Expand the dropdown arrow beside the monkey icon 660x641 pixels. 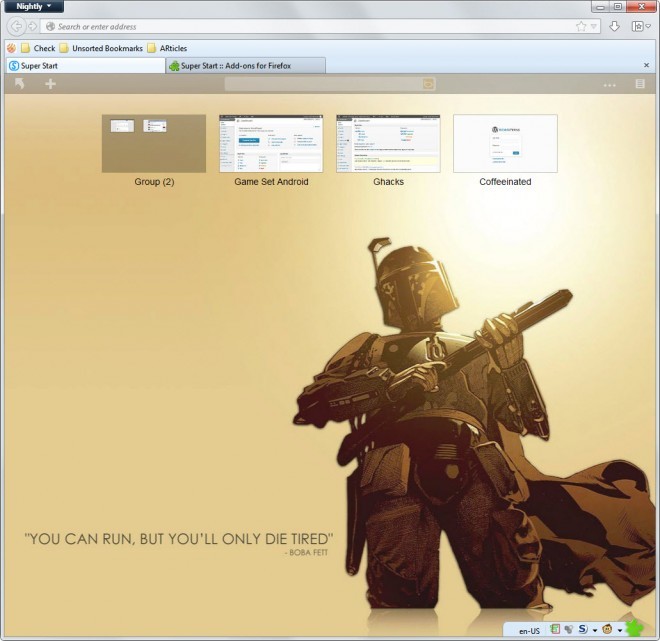pyautogui.click(x=620, y=630)
